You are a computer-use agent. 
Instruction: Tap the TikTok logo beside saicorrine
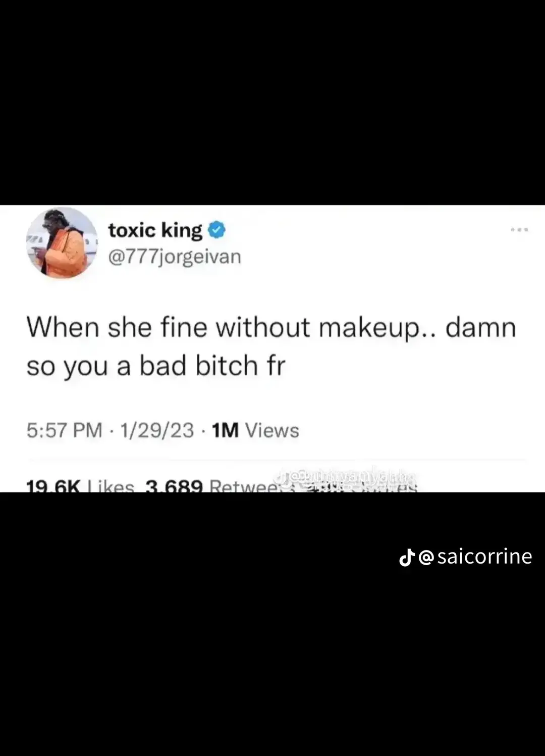(x=407, y=558)
